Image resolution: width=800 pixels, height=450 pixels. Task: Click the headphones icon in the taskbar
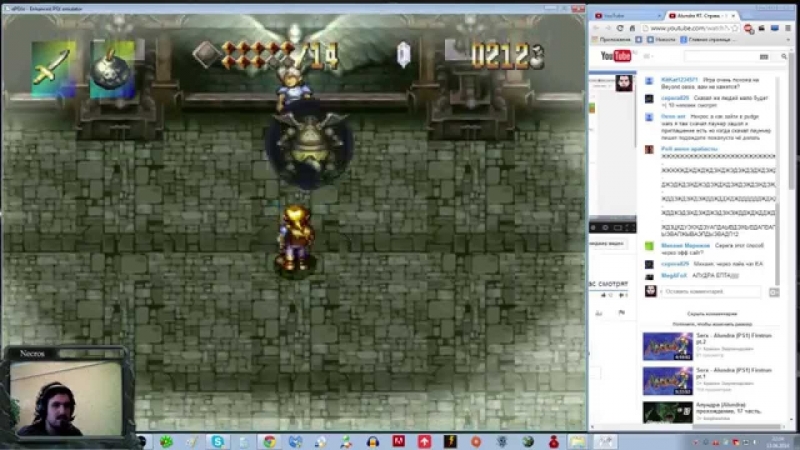(x=372, y=441)
